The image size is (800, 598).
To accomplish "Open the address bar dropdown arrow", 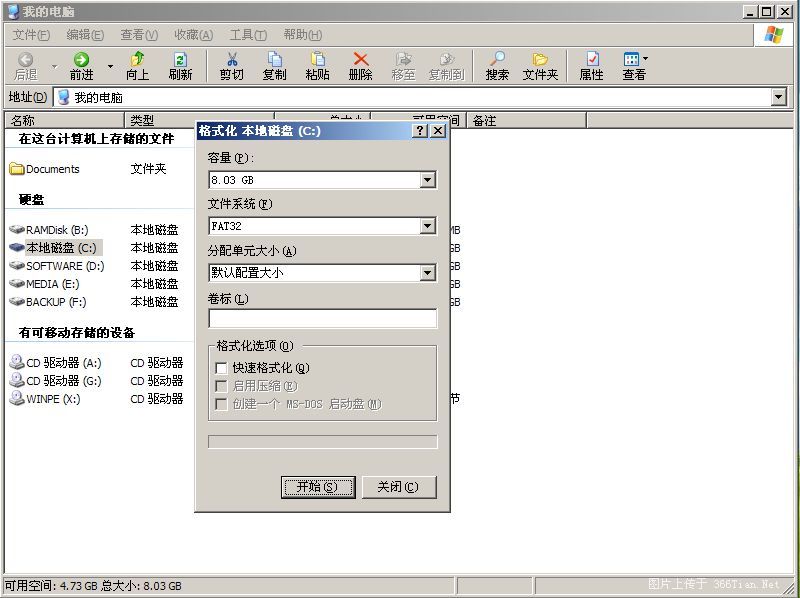I will 778,97.
